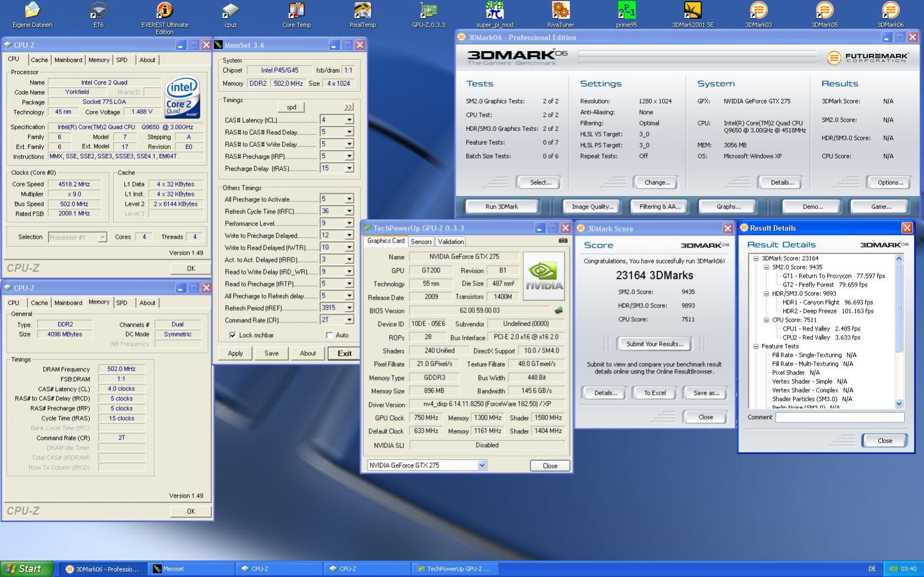The width and height of the screenshot is (924, 577).
Task: Switch to the Sensors tab in GPU-Z
Action: coord(421,241)
